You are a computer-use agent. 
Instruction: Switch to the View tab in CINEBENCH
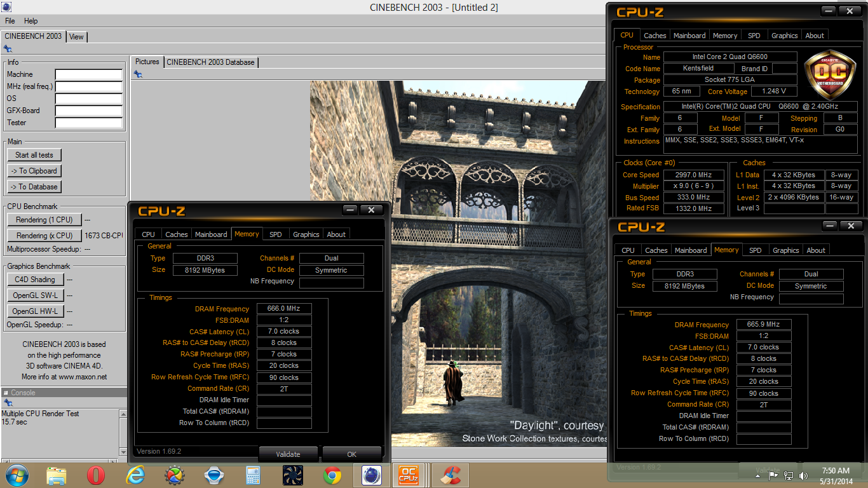[x=76, y=37]
